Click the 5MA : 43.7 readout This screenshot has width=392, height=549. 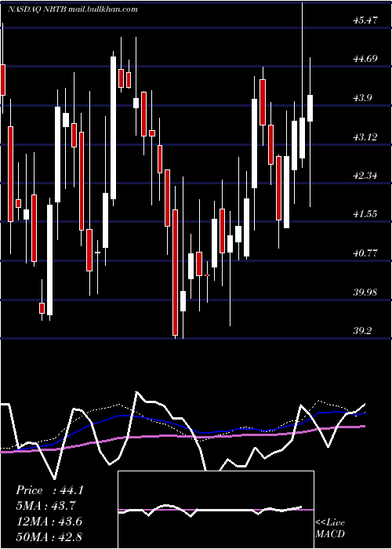coord(45,506)
